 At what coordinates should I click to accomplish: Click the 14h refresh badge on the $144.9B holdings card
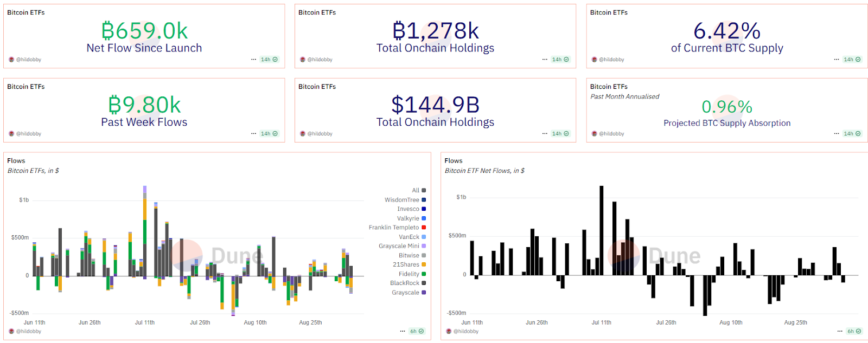coord(560,134)
